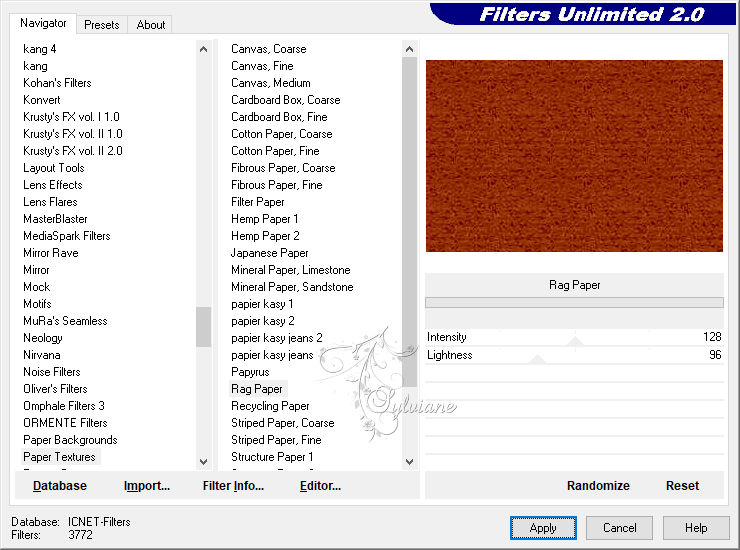740x550 pixels.
Task: Randomize the filter settings
Action: [598, 486]
